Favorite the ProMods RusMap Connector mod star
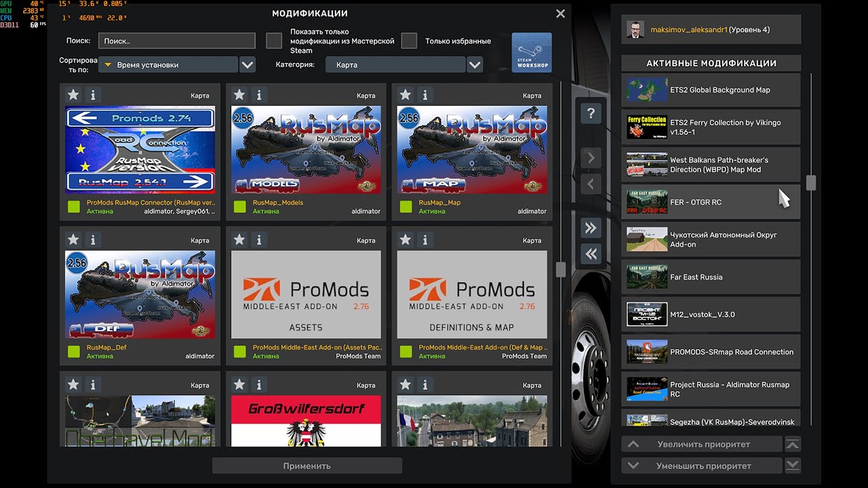Screen dimensions: 868x488 73,95
